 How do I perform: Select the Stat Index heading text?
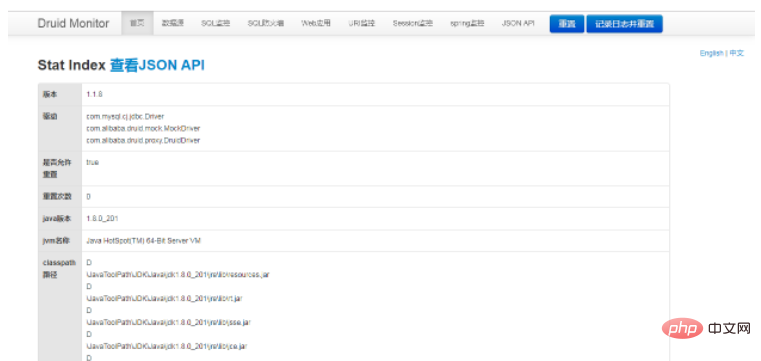click(x=72, y=66)
